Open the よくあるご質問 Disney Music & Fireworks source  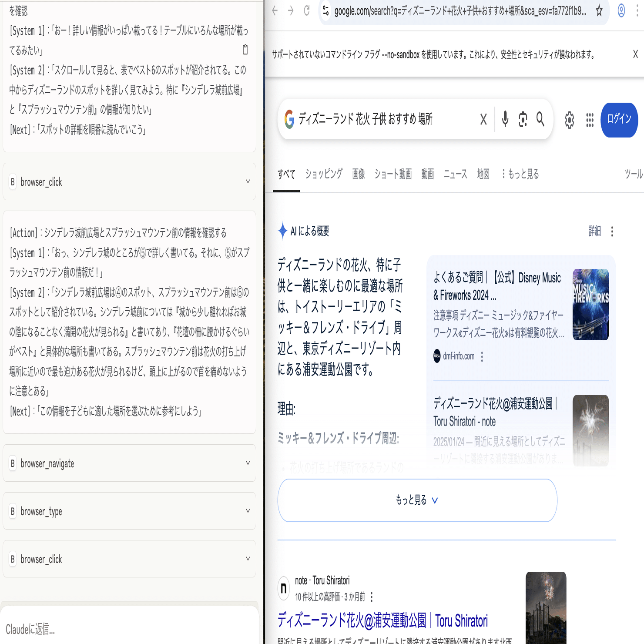click(497, 286)
